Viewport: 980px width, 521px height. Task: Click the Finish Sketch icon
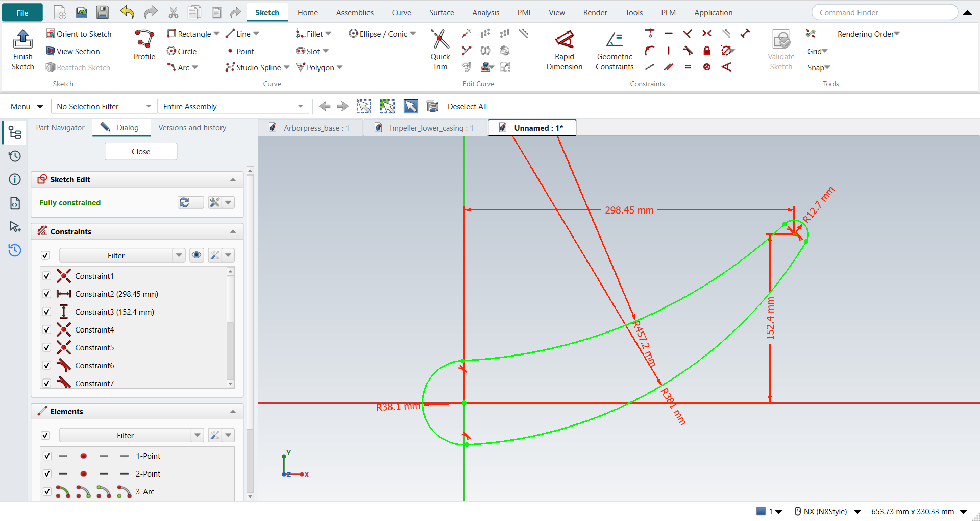(x=22, y=39)
